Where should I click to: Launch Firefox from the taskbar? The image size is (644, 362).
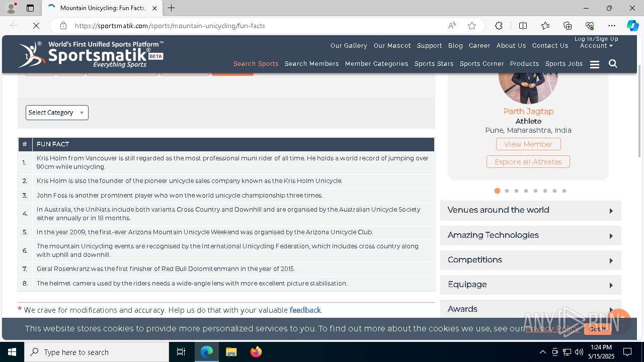pos(256,352)
